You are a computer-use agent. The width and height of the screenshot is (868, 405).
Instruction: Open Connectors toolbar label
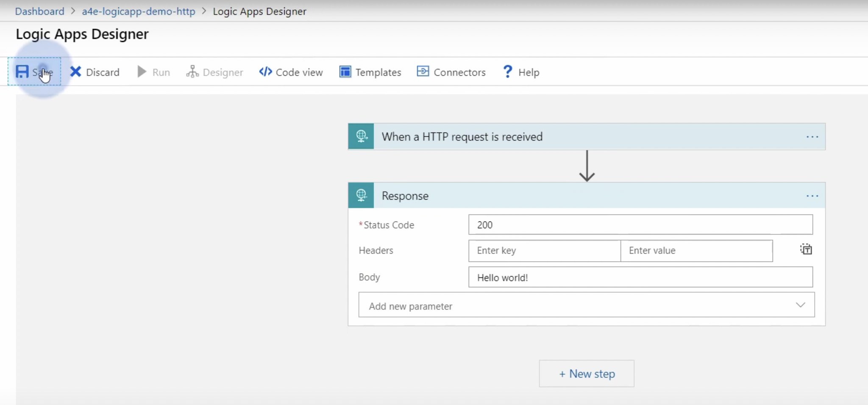point(459,72)
